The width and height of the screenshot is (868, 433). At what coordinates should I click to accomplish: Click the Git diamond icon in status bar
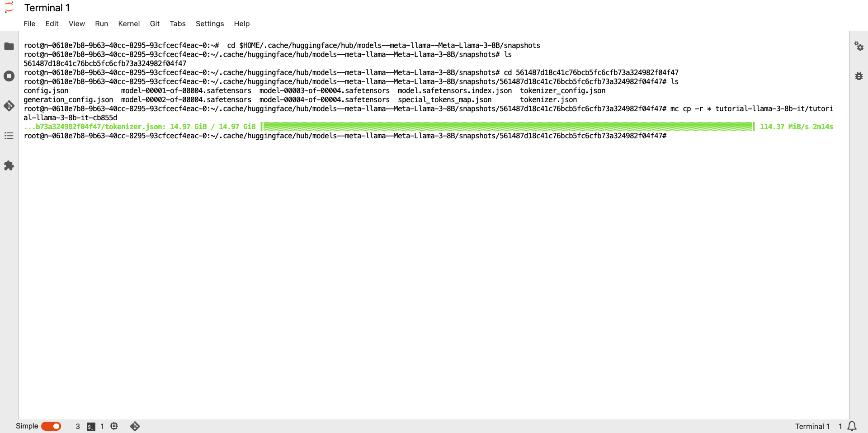pos(135,426)
